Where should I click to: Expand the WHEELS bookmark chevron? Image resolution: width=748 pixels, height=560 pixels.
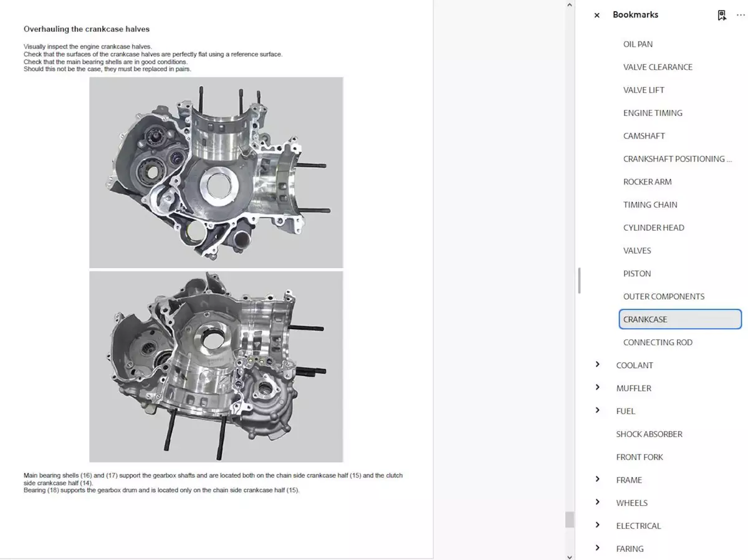tap(597, 502)
